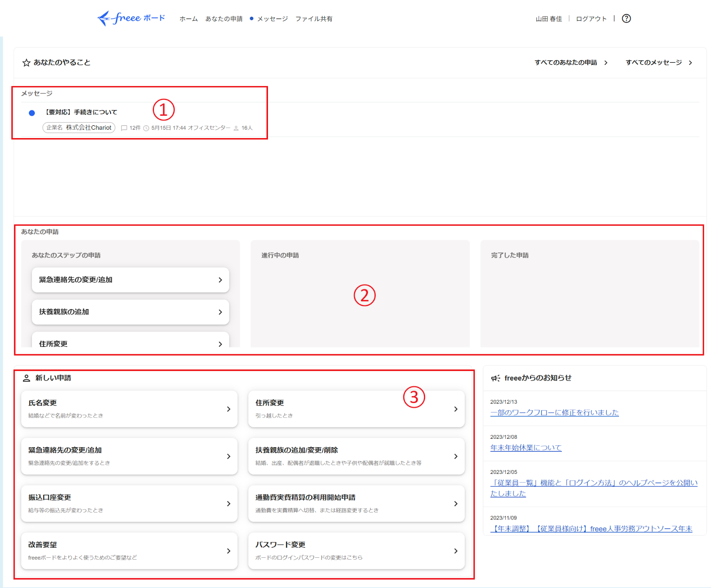Click the chevron on step 緊急連絡先の変更/追加 card
The width and height of the screenshot is (711, 588).
(220, 280)
